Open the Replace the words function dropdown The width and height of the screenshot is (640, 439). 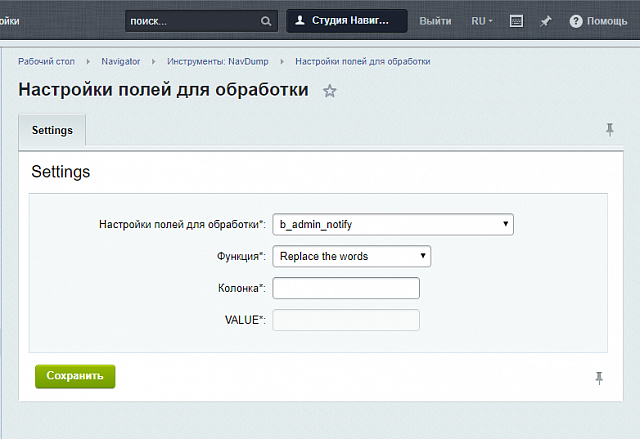coord(352,256)
